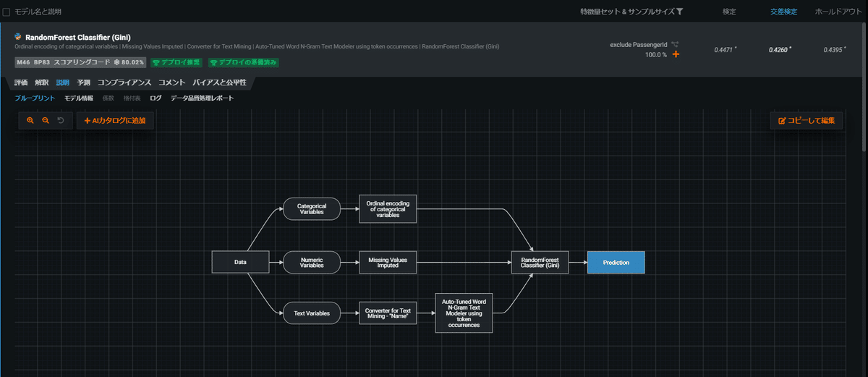
Task: Open the コンプライアンス tab
Action: pos(124,82)
